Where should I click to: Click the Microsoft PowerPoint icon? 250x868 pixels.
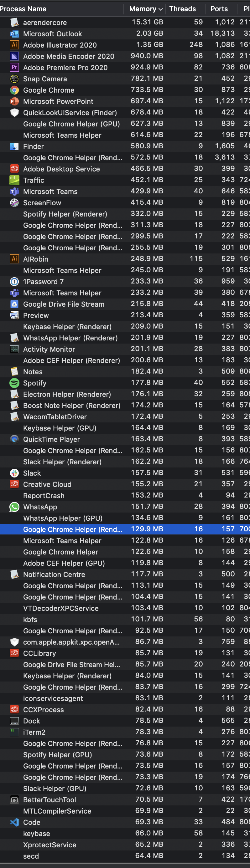[x=14, y=101]
